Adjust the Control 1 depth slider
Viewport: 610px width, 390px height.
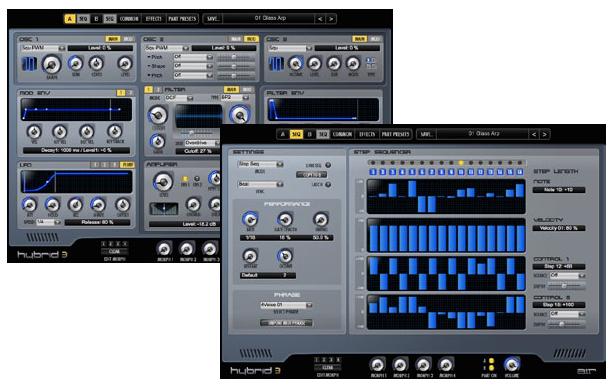(566, 286)
